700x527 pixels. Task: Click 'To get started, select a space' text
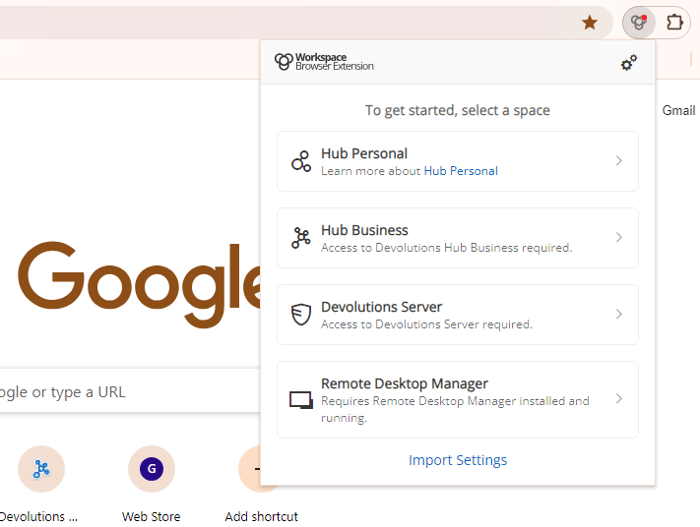(x=458, y=110)
